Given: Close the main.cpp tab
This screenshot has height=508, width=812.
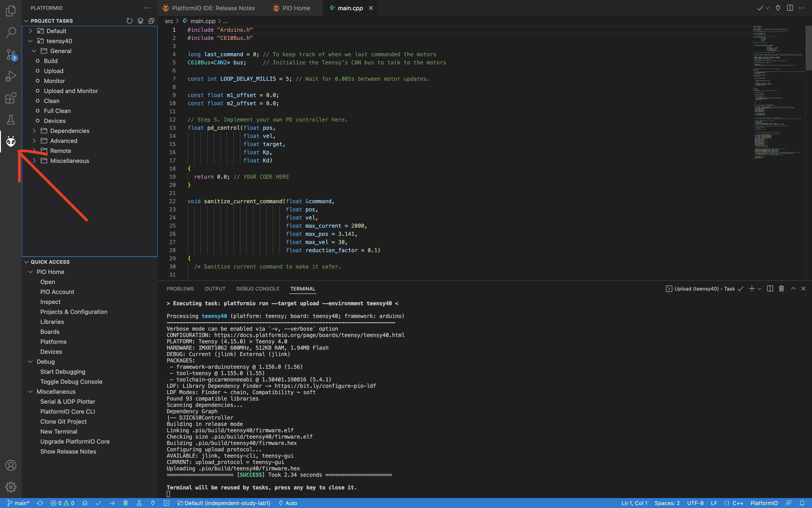Looking at the screenshot, I should coord(371,8).
